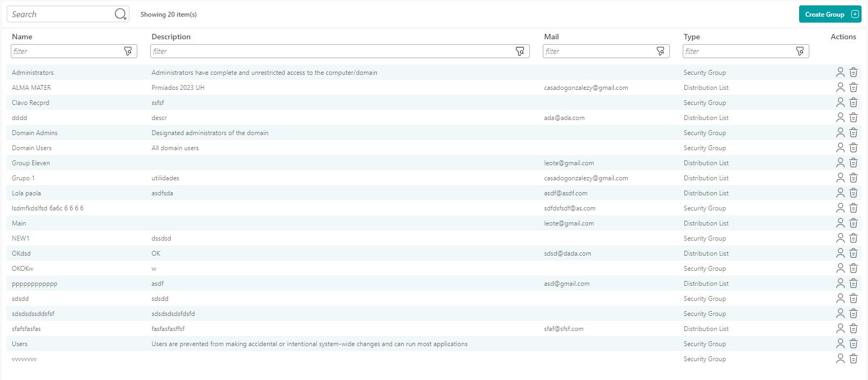This screenshot has height=380, width=868.
Task: Open the Name filter funnel icon
Action: (x=128, y=51)
